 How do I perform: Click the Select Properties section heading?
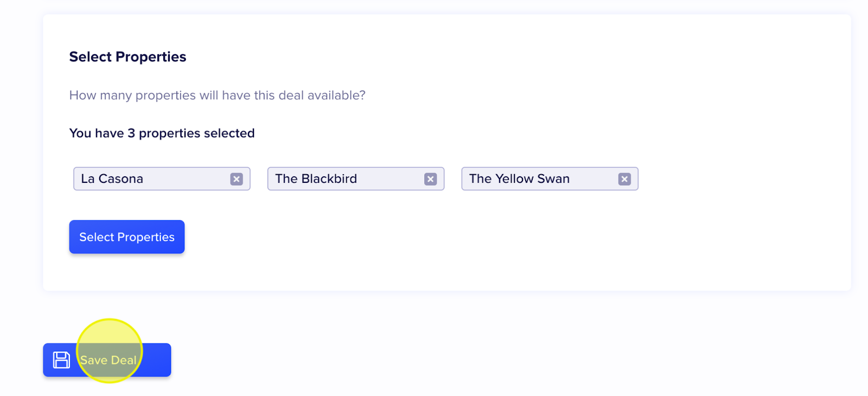127,57
